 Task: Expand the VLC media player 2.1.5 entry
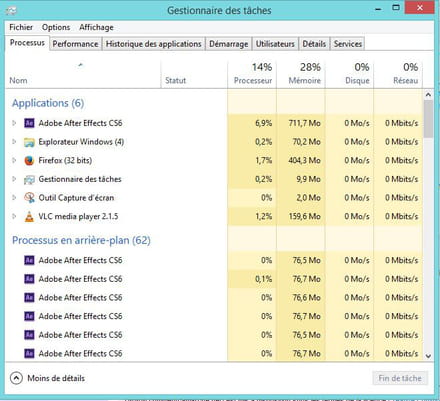[x=14, y=216]
